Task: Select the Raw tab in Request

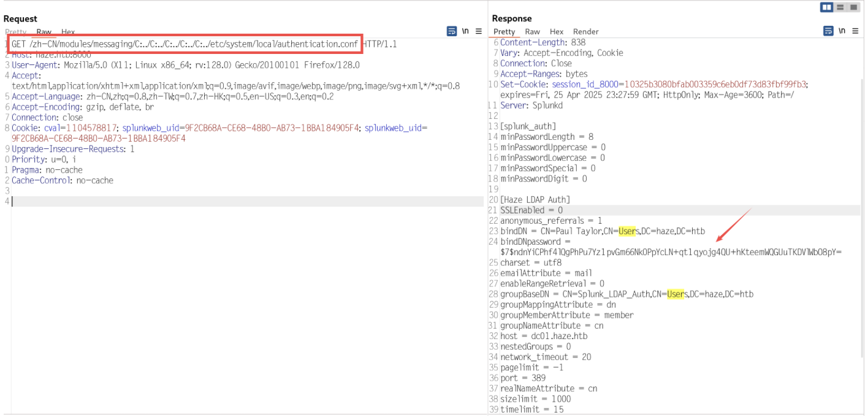Action: coord(44,32)
